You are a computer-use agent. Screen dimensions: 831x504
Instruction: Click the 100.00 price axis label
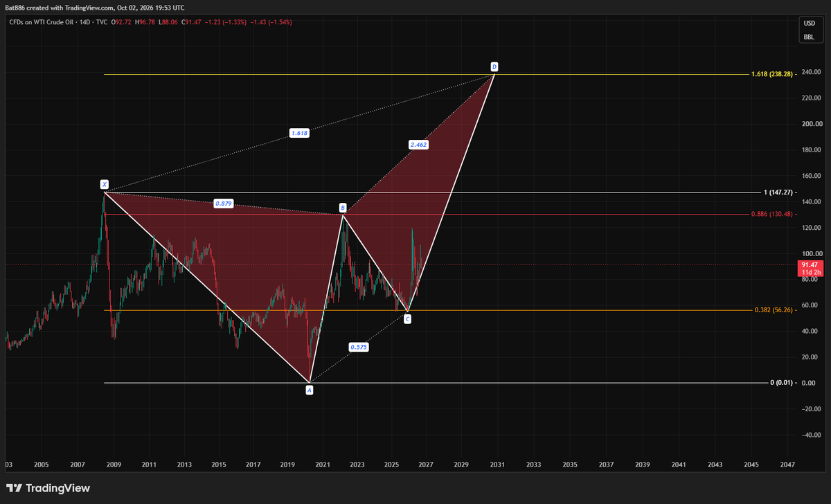click(x=812, y=253)
